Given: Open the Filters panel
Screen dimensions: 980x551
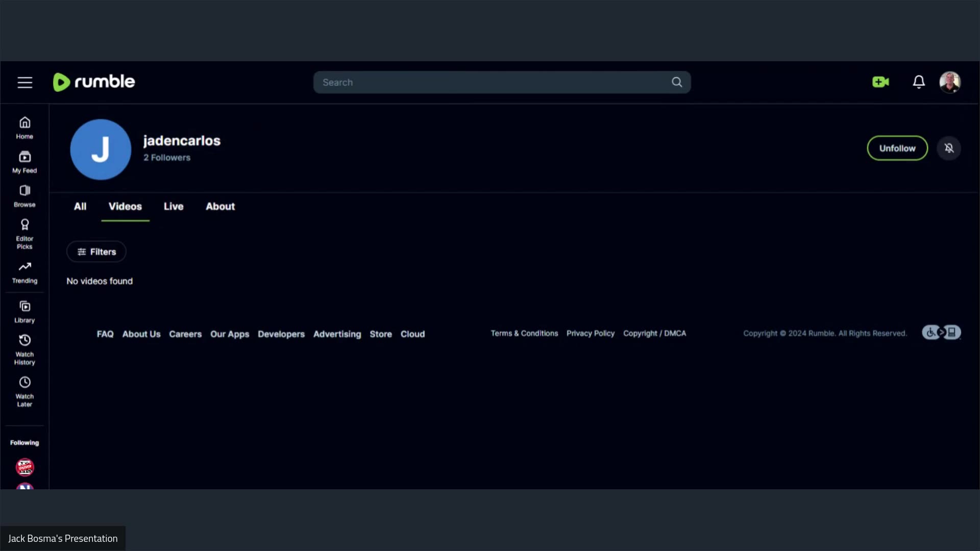Looking at the screenshot, I should 96,252.
